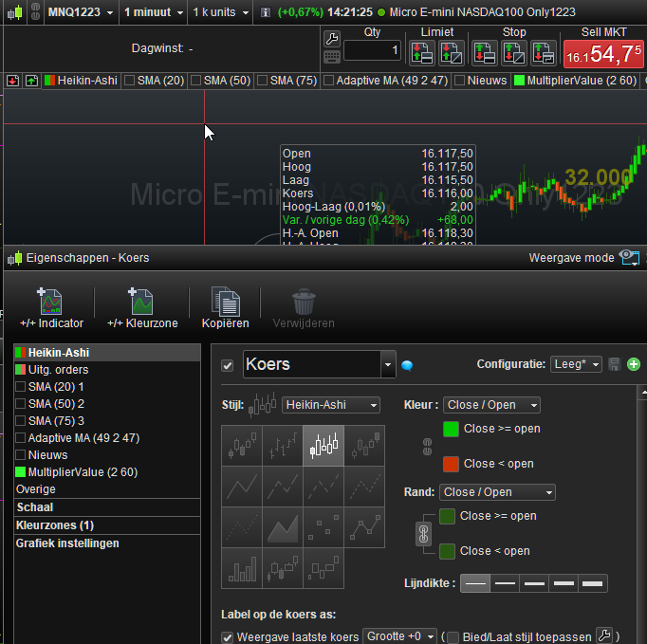Open the Rand Close / Open dropdown

click(498, 492)
